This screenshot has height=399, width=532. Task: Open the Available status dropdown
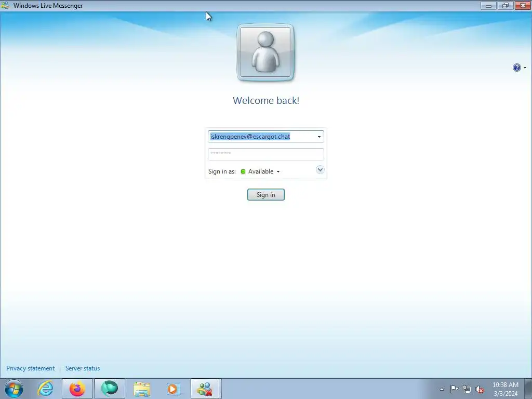click(261, 171)
